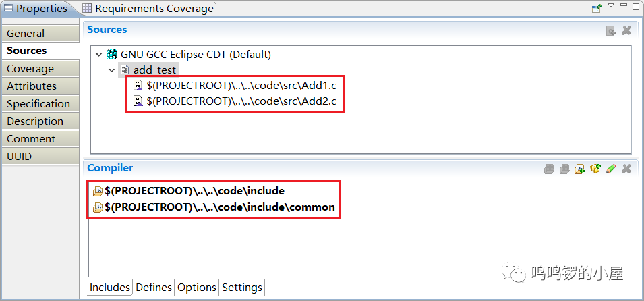Image resolution: width=644 pixels, height=301 pixels.
Task: Collapse the add_test tree node
Action: coord(111,70)
